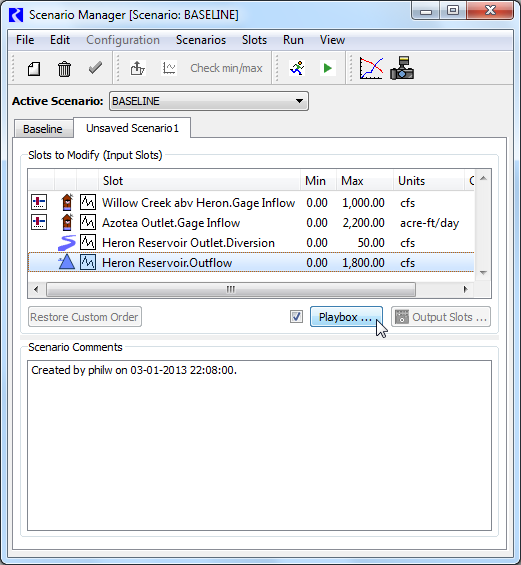The width and height of the screenshot is (521, 565).
Task: Click the right arrow of horizontal scrollbar
Action: click(466, 289)
